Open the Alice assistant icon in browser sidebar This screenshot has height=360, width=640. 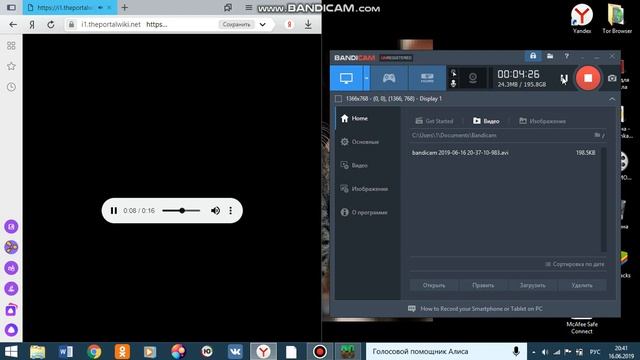11,330
